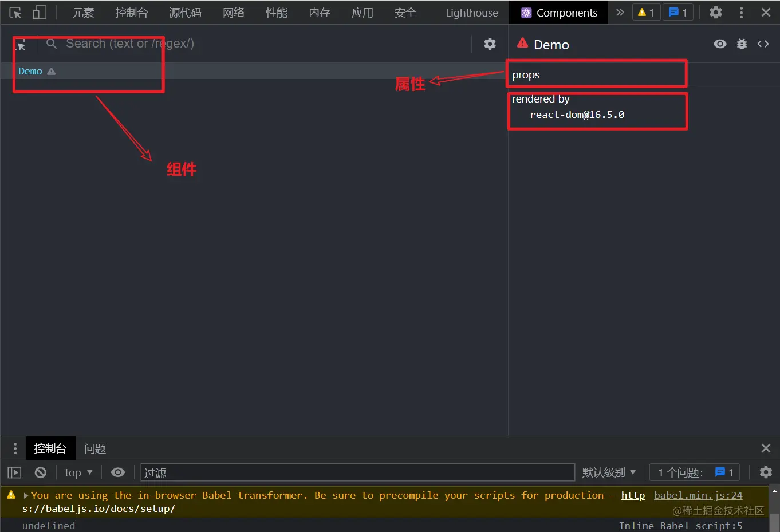780x532 pixels.
Task: Clear the console output
Action: click(40, 472)
